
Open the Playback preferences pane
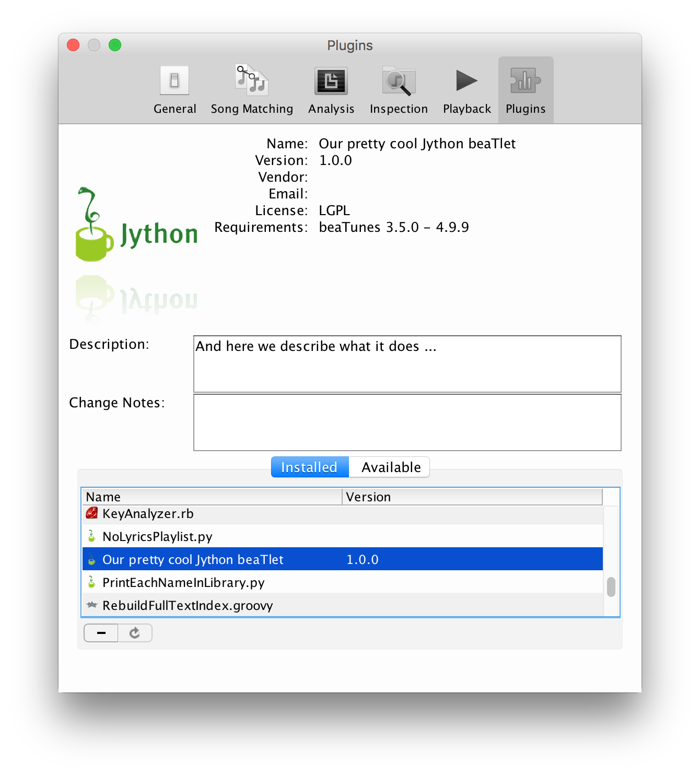[466, 90]
